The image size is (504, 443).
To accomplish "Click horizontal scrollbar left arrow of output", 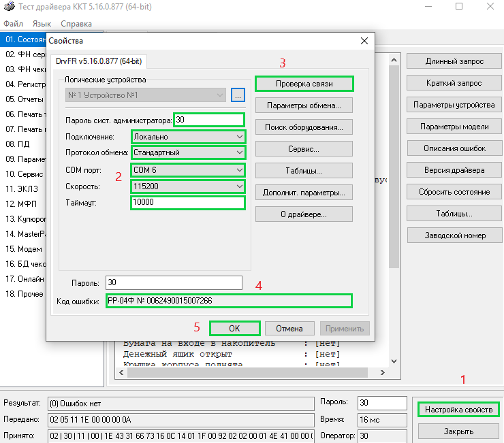I will tap(121, 373).
